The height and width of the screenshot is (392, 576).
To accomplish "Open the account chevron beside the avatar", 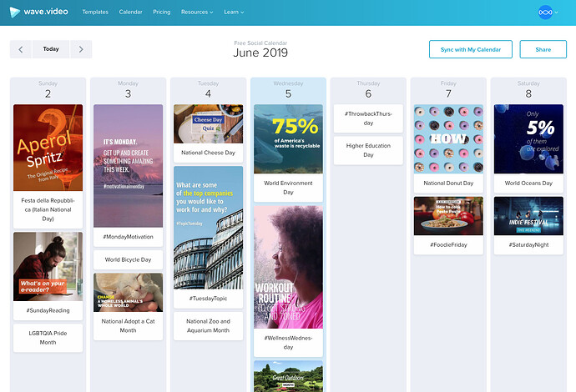I will pyautogui.click(x=557, y=13).
